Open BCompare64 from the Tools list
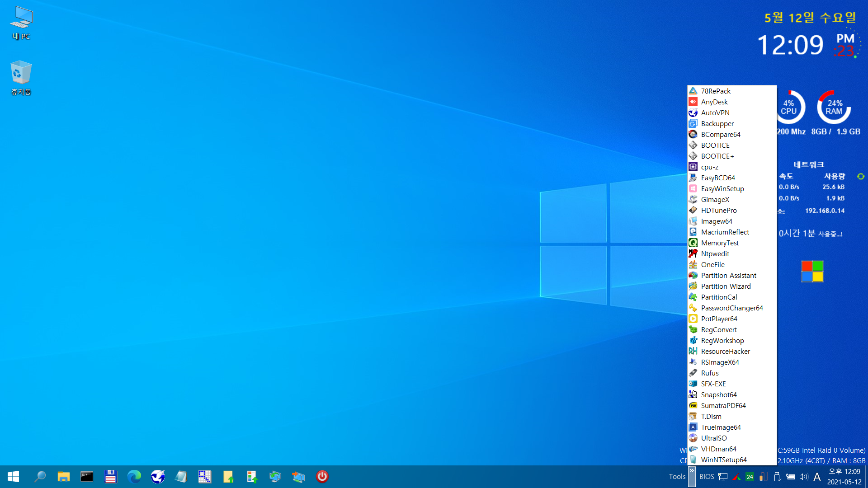 (x=732, y=134)
